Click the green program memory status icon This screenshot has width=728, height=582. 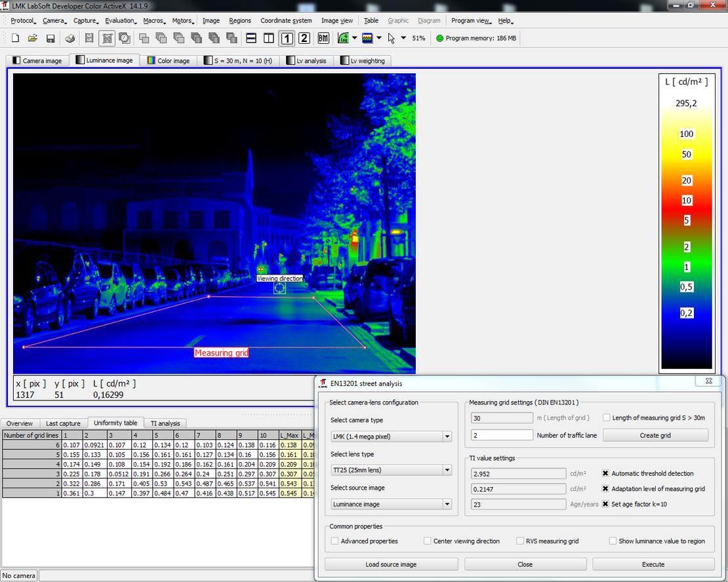tap(439, 38)
